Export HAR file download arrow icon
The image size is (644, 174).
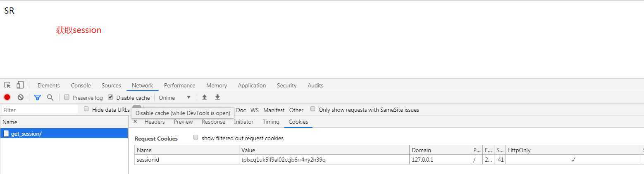coord(217,97)
